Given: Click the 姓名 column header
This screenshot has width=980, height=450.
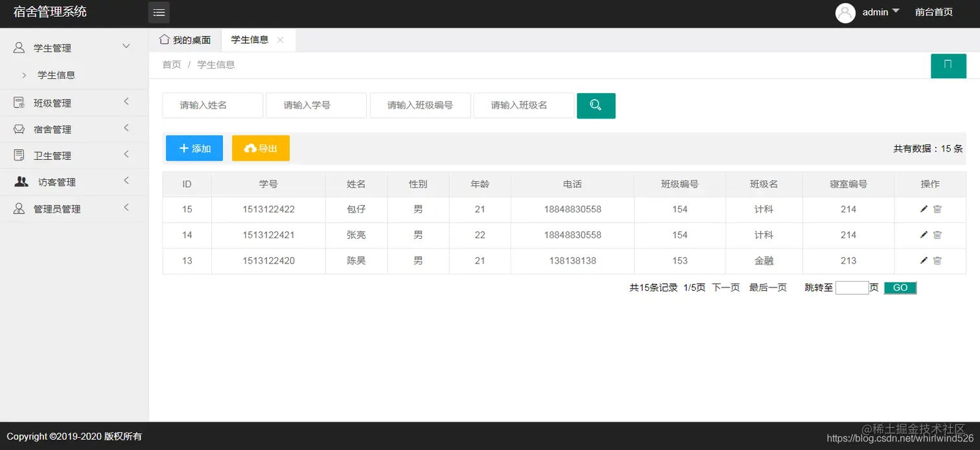Looking at the screenshot, I should pyautogui.click(x=356, y=184).
